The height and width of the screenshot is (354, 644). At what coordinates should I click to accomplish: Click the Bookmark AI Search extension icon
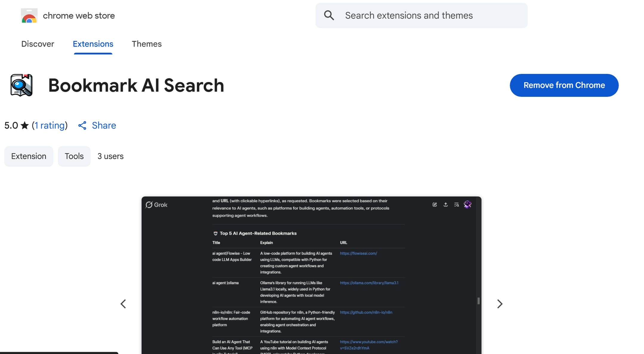21,85
